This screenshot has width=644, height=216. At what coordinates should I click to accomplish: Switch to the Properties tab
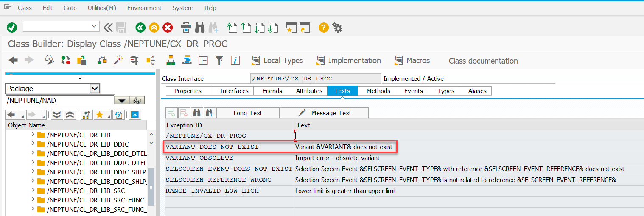click(188, 91)
